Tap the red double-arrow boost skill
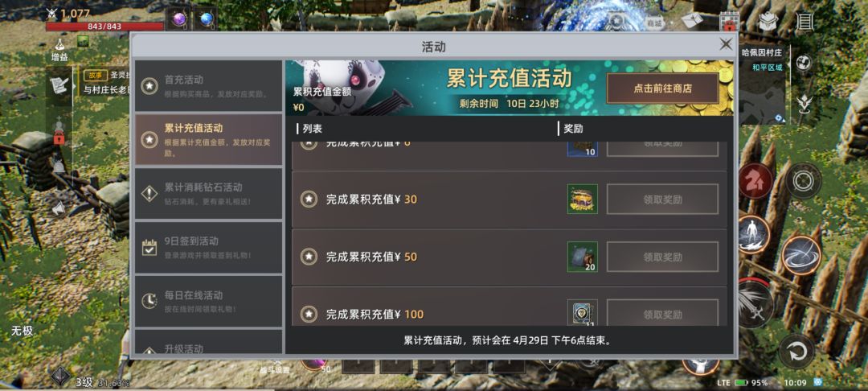 [x=755, y=180]
